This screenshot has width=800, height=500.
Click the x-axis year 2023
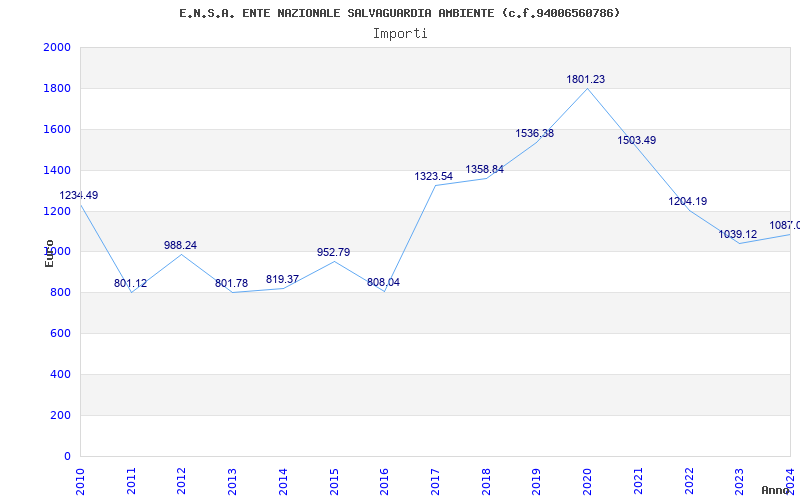tap(739, 481)
